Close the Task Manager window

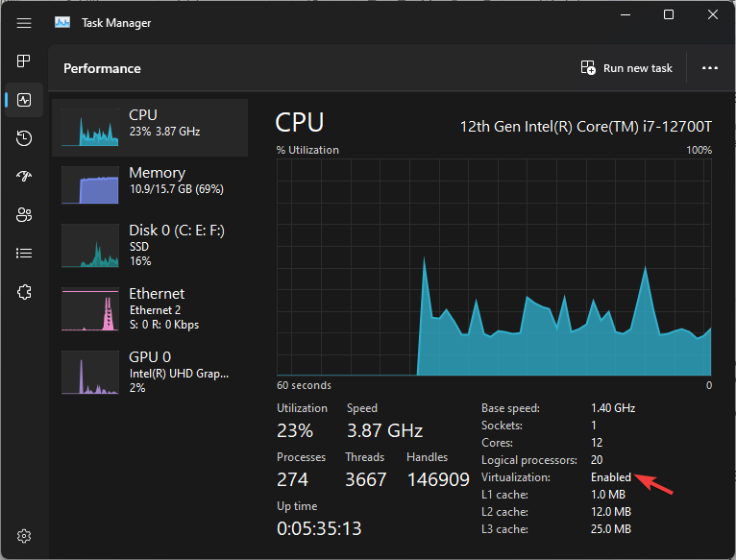click(x=713, y=15)
